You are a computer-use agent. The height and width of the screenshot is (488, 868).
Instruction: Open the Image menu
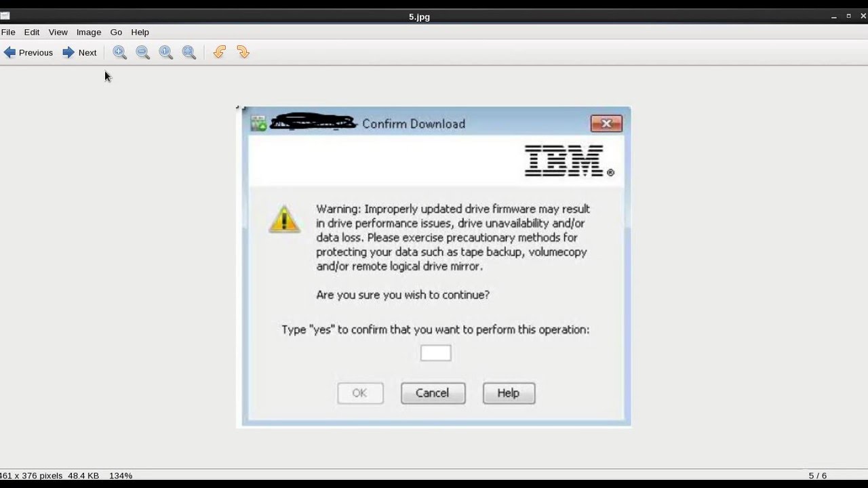pos(89,32)
